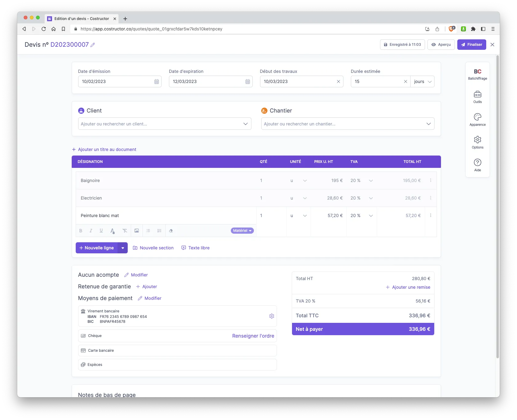517x420 pixels.
Task: Modify the moyens de paiement
Action: [150, 298]
